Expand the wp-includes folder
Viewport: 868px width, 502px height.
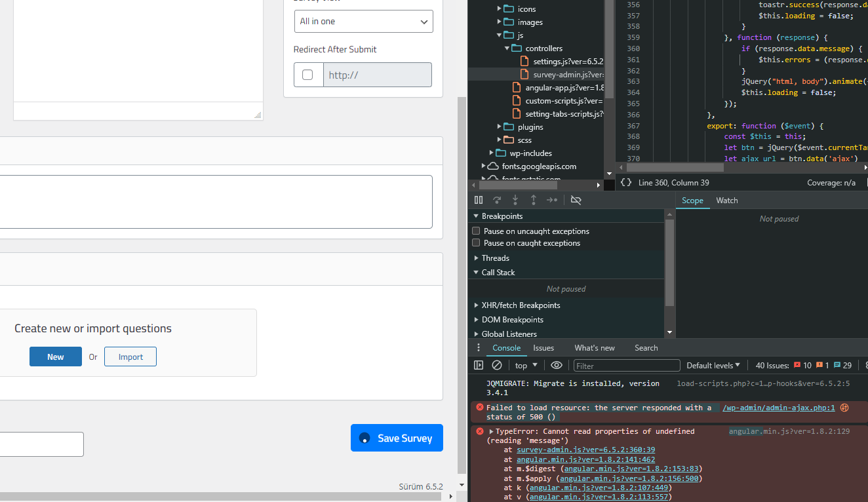[492, 153]
